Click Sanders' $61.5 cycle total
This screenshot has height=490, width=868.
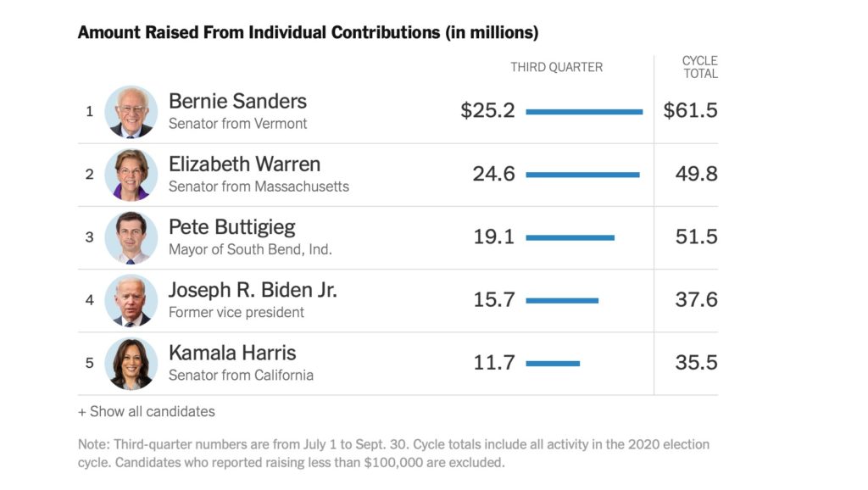click(690, 110)
